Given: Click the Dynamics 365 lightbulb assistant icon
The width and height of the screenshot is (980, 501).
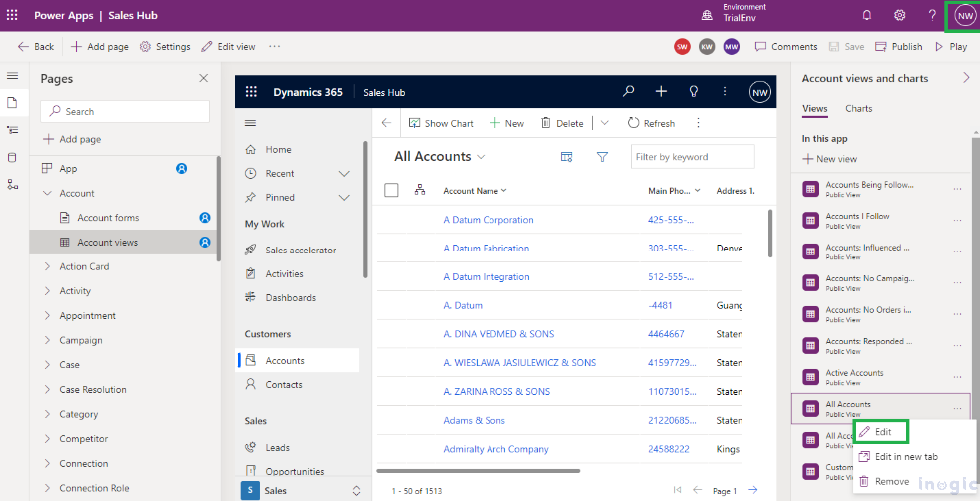Looking at the screenshot, I should [x=693, y=91].
